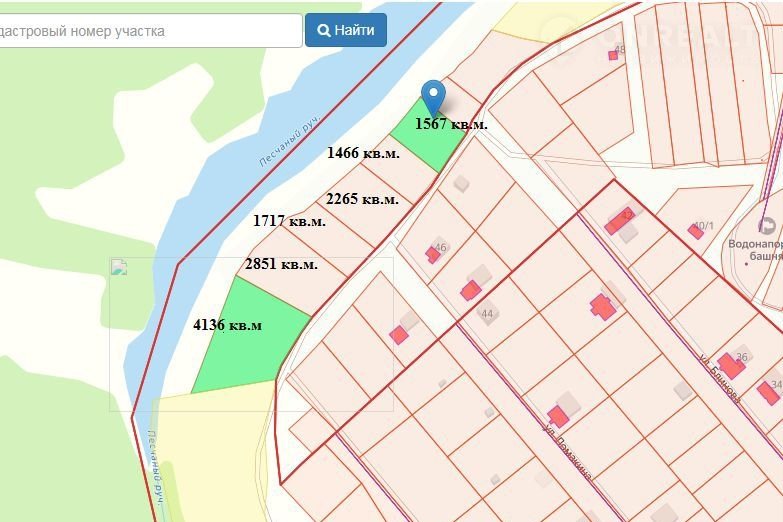783x522 pixels.
Task: Select the red building numbered 46
Action: coord(433,254)
